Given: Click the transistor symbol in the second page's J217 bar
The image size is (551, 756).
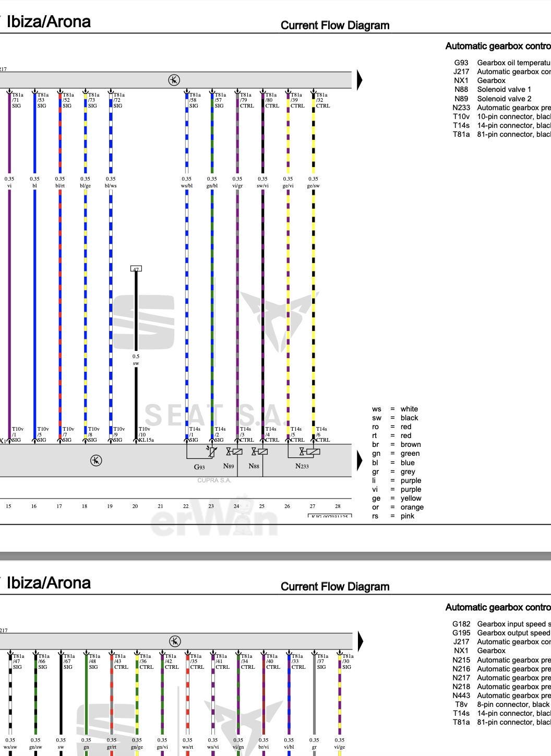Looking at the screenshot, I should coord(175,641).
